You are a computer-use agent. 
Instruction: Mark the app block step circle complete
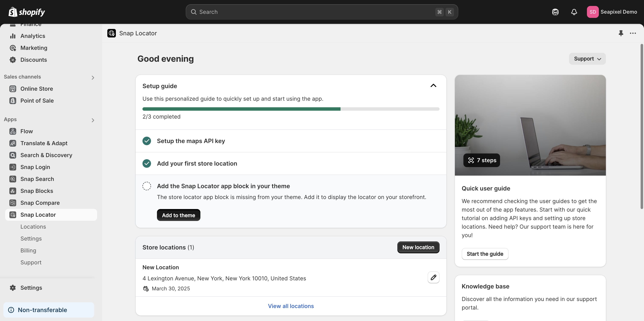click(147, 186)
